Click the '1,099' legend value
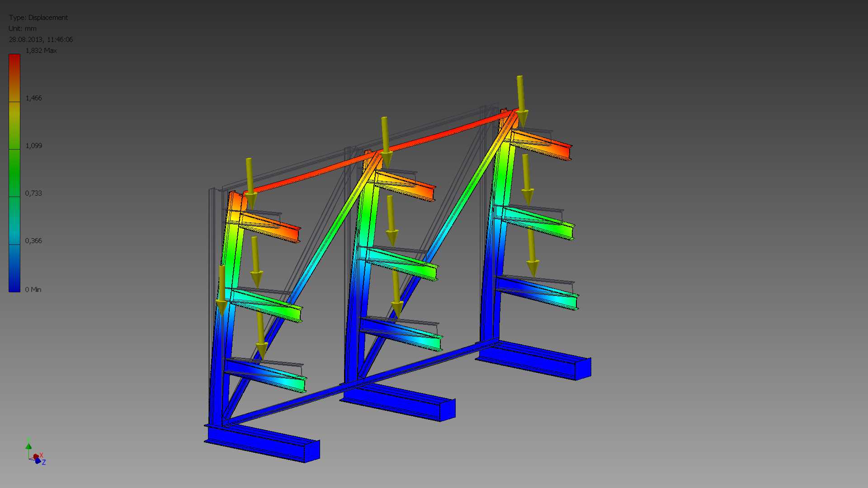This screenshot has height=488, width=868. click(33, 145)
